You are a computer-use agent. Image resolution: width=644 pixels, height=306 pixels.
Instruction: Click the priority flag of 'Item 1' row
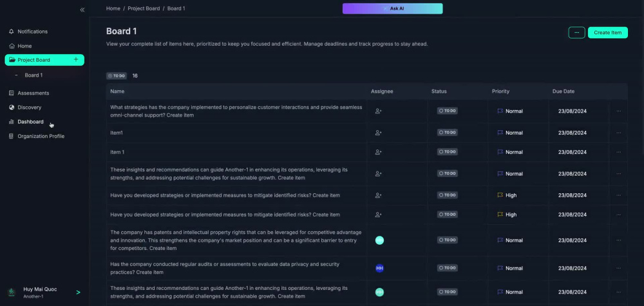pos(500,152)
